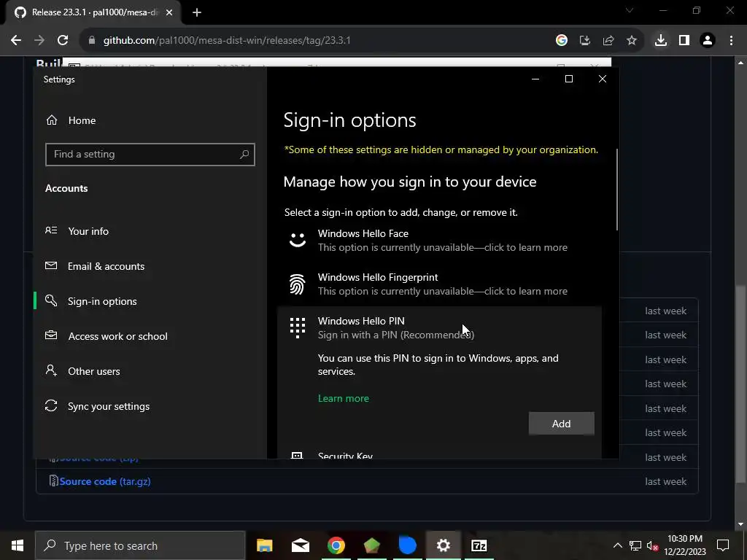Show hidden system tray icons
Image resolution: width=747 pixels, height=560 pixels.
point(617,545)
